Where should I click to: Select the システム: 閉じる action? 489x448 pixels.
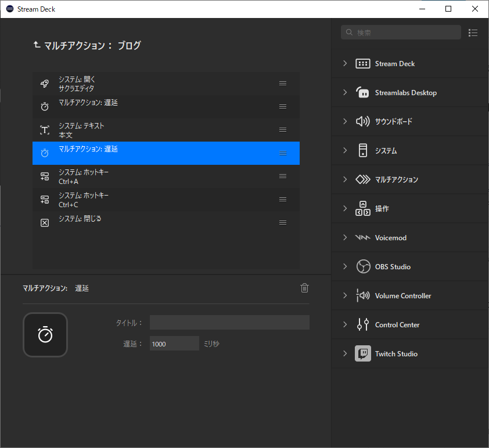pyautogui.click(x=166, y=223)
